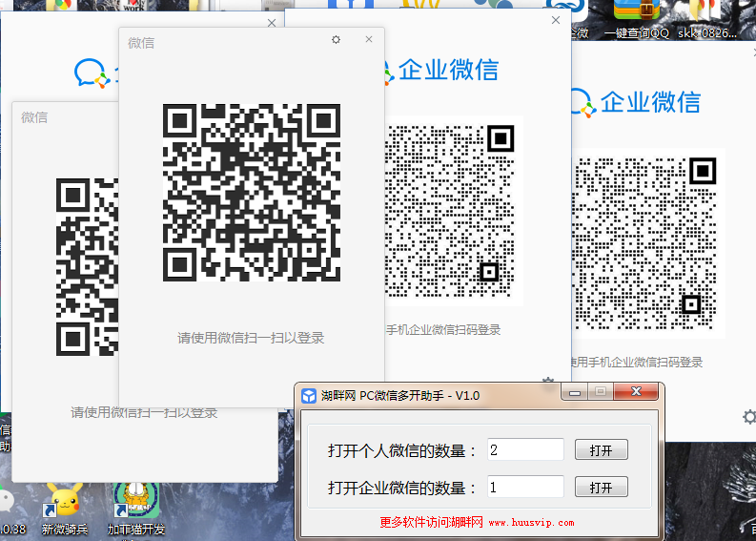Minimize the PC微信多开助手 window
756x541 pixels.
point(574,392)
